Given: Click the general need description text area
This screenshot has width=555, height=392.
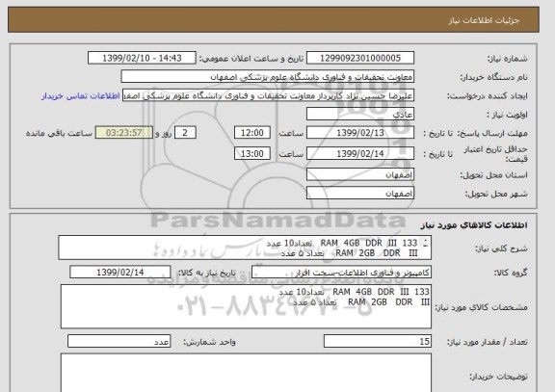Looking at the screenshot, I should (x=245, y=248).
